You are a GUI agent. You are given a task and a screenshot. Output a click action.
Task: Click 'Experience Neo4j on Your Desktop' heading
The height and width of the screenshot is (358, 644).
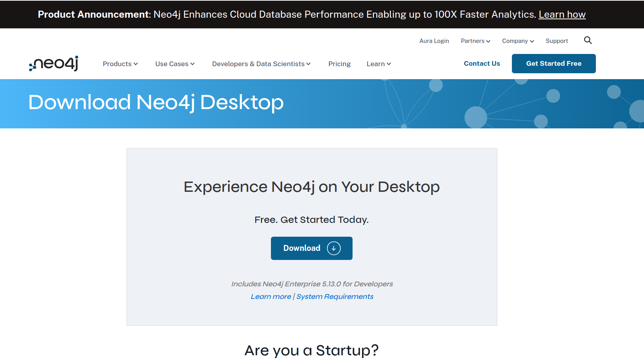312,187
